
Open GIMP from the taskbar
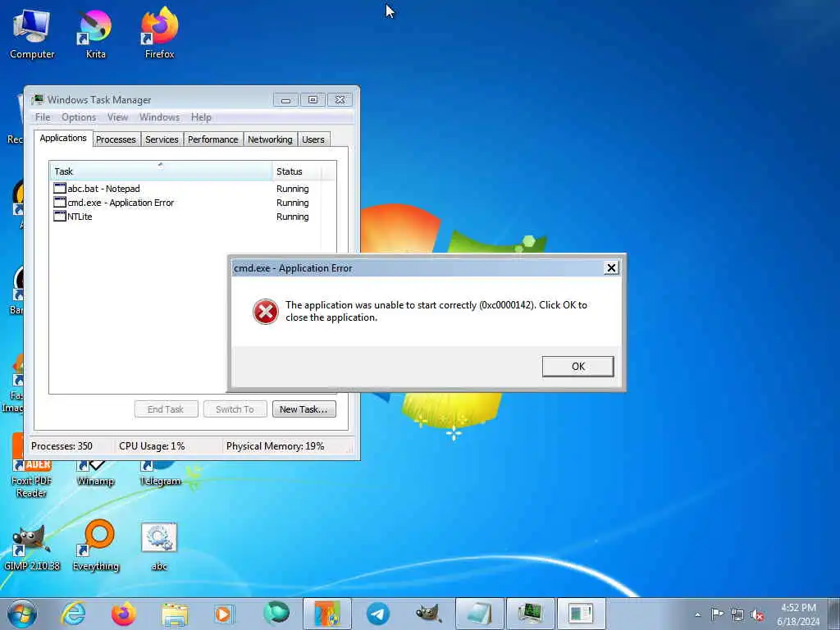(x=428, y=614)
